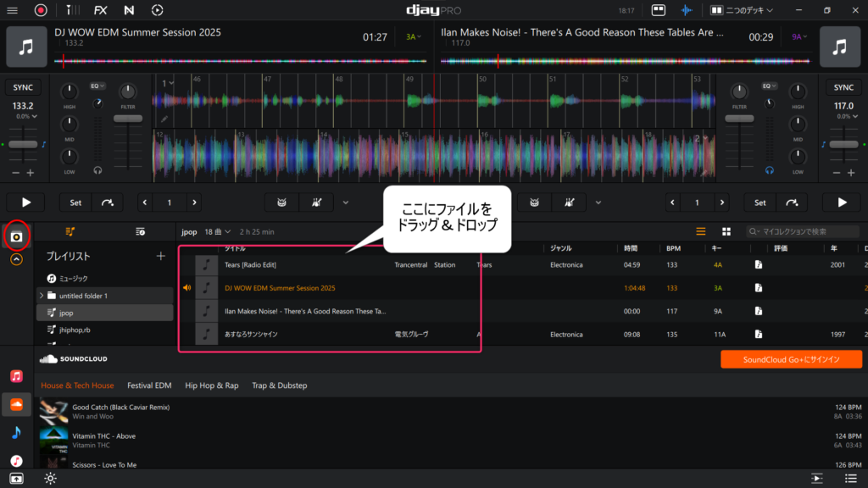This screenshot has width=868, height=488.
Task: Click the right deck tempo slider handle
Action: (843, 145)
